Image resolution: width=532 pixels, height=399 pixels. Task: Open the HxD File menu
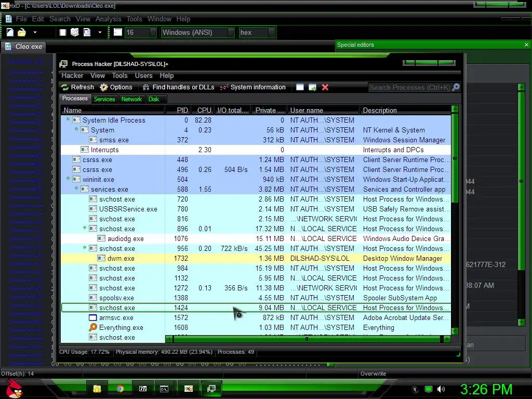[21, 19]
